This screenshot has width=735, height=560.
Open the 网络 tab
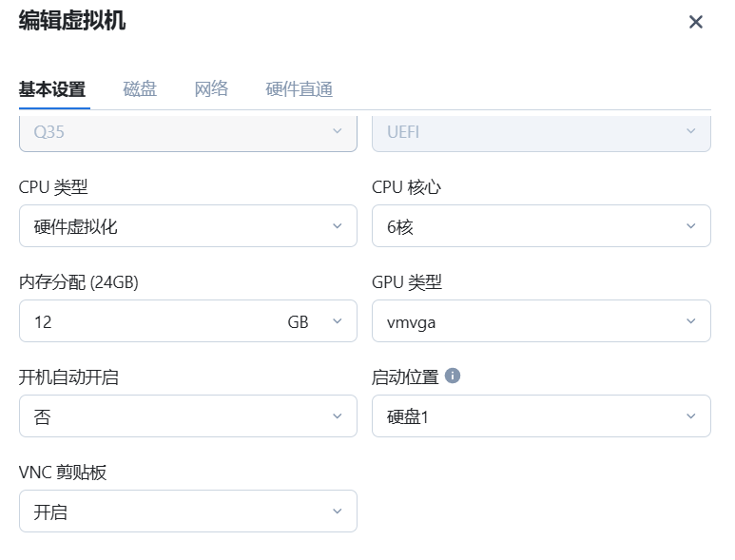tap(211, 89)
